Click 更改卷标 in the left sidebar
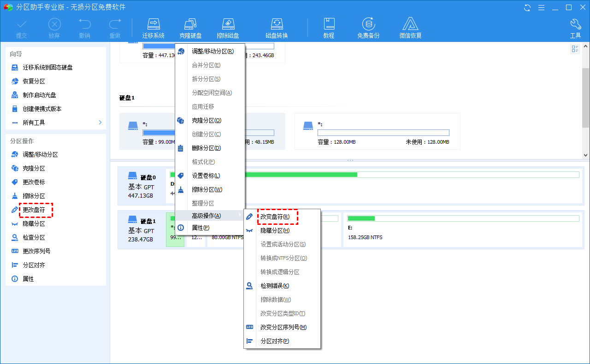Image resolution: width=590 pixels, height=364 pixels. coord(34,182)
